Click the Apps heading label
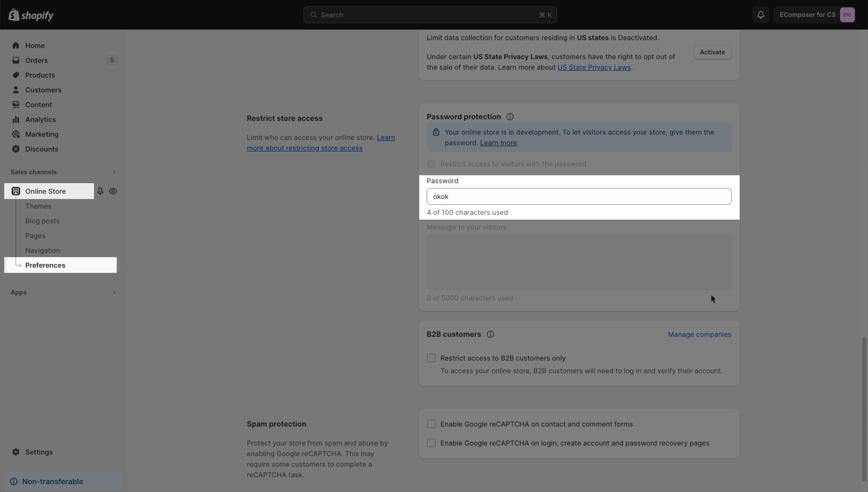Image resolution: width=868 pixels, height=492 pixels. [18, 292]
